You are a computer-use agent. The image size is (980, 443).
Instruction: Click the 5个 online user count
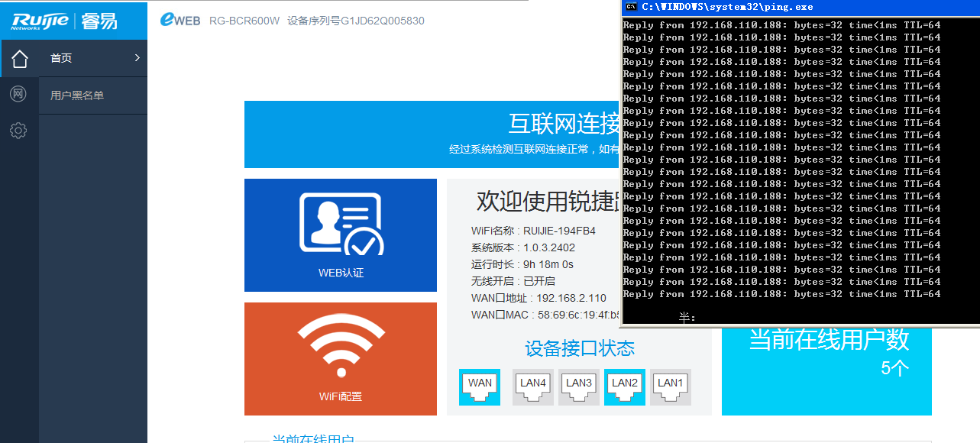click(x=895, y=368)
